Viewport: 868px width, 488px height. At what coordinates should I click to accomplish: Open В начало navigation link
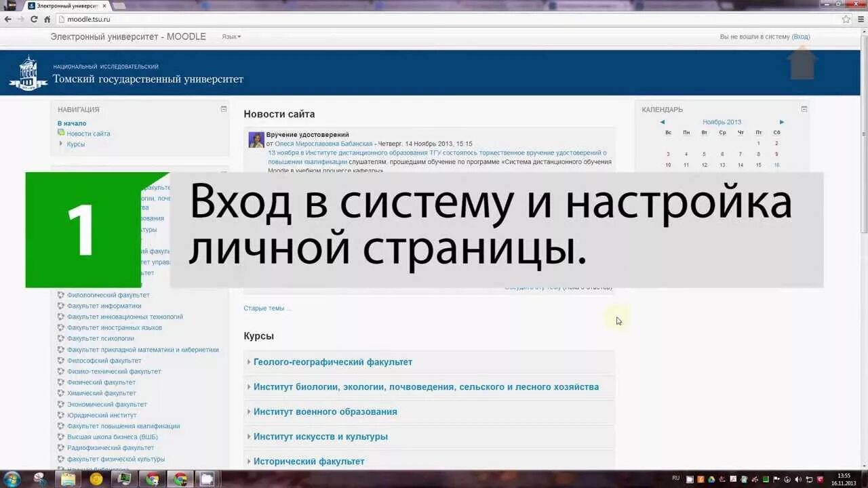(x=72, y=123)
